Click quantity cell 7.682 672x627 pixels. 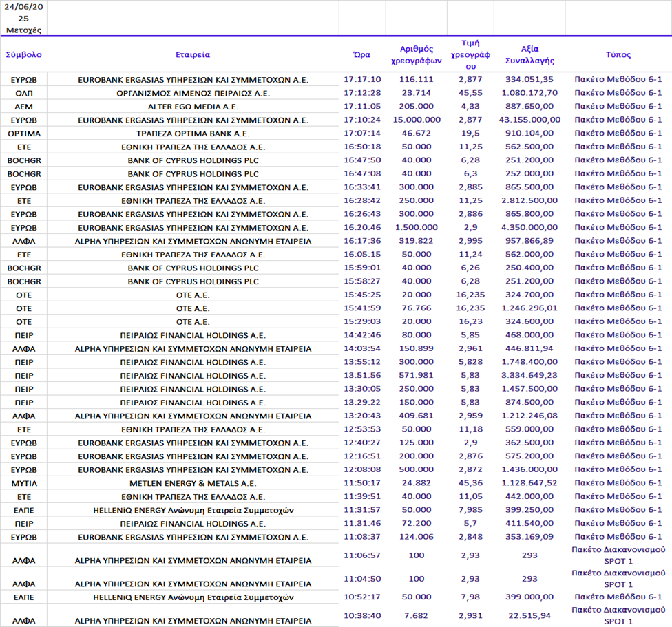click(x=416, y=616)
